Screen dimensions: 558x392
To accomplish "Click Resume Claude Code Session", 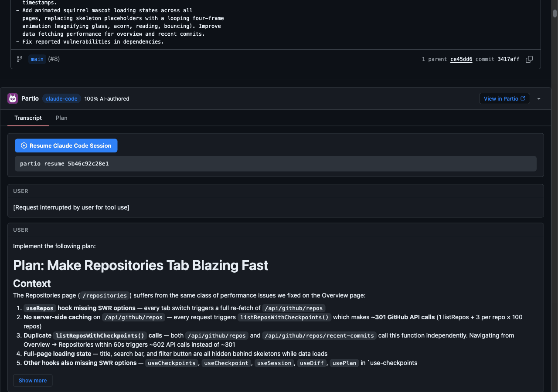I will tap(66, 145).
